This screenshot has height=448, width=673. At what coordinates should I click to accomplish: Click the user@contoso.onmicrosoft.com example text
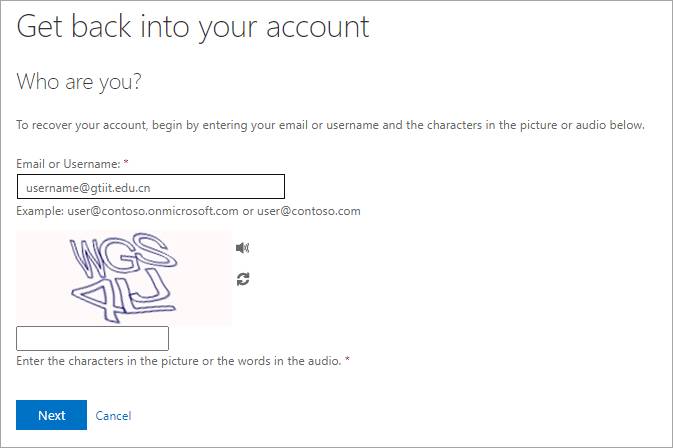153,211
